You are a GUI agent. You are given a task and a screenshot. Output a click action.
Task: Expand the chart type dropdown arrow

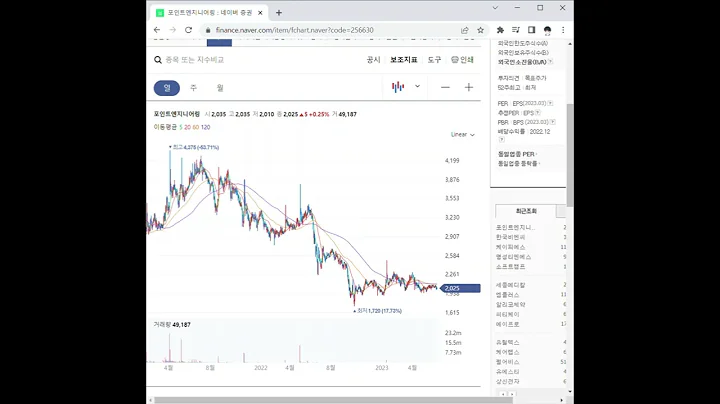pyautogui.click(x=417, y=86)
